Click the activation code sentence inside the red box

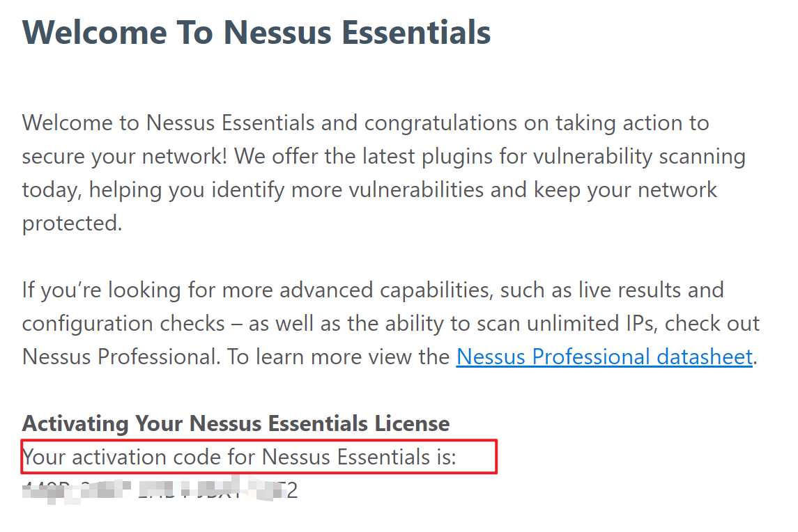tap(239, 457)
